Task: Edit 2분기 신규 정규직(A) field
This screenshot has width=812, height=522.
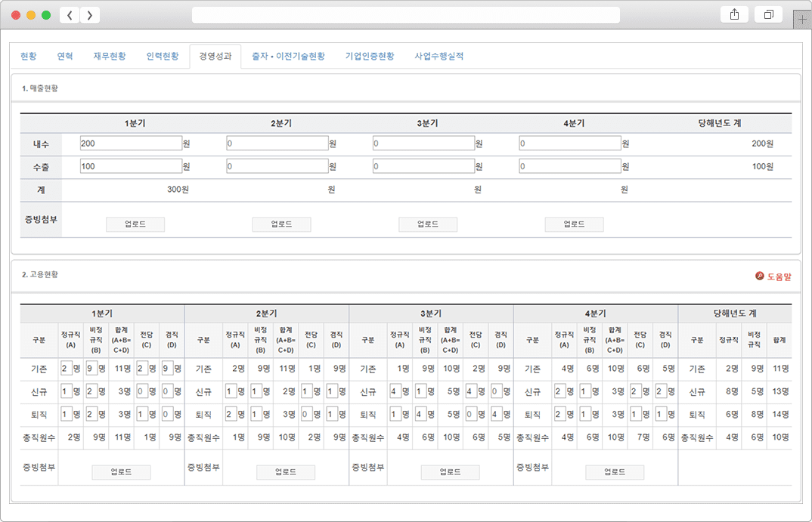Action: coord(231,391)
